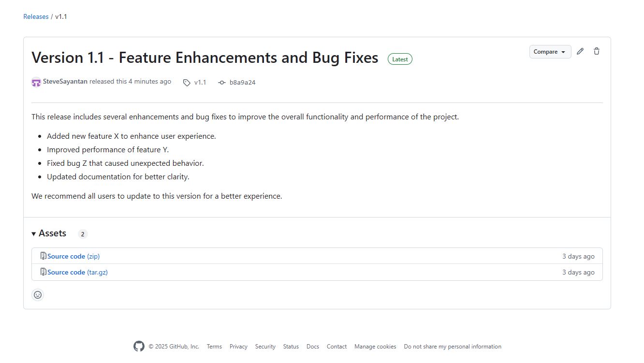644x363 pixels.
Task: Go to Releases breadcrumb link
Action: click(36, 16)
